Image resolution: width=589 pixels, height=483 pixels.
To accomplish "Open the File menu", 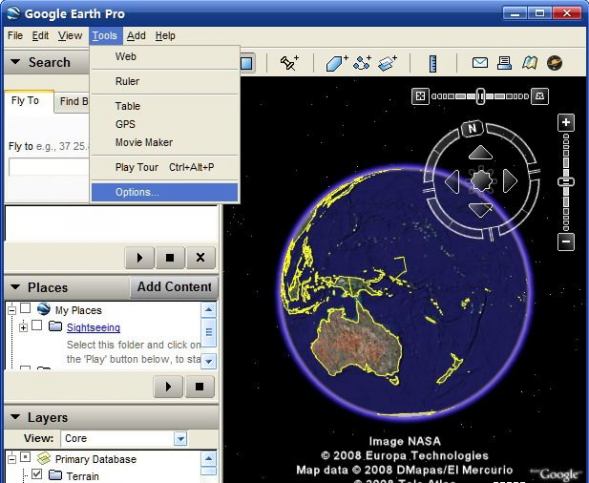I will (15, 36).
